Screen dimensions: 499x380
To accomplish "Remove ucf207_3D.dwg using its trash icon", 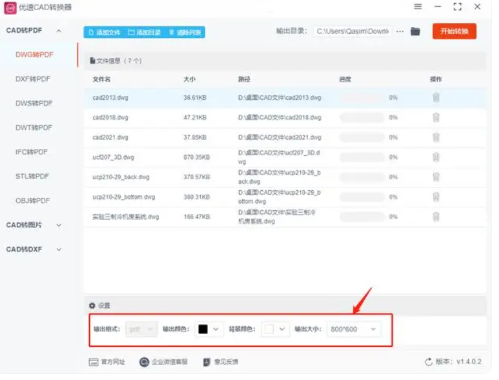I will point(436,157).
